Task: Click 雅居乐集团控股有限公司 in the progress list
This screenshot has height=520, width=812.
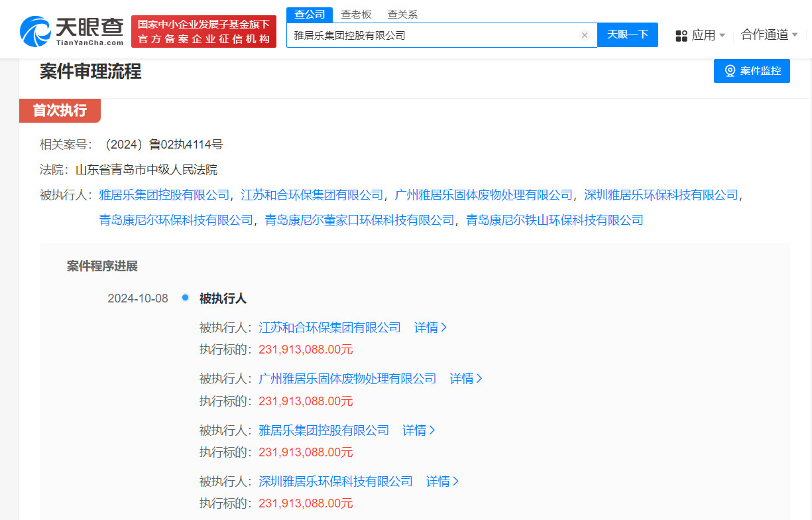Action: point(324,430)
